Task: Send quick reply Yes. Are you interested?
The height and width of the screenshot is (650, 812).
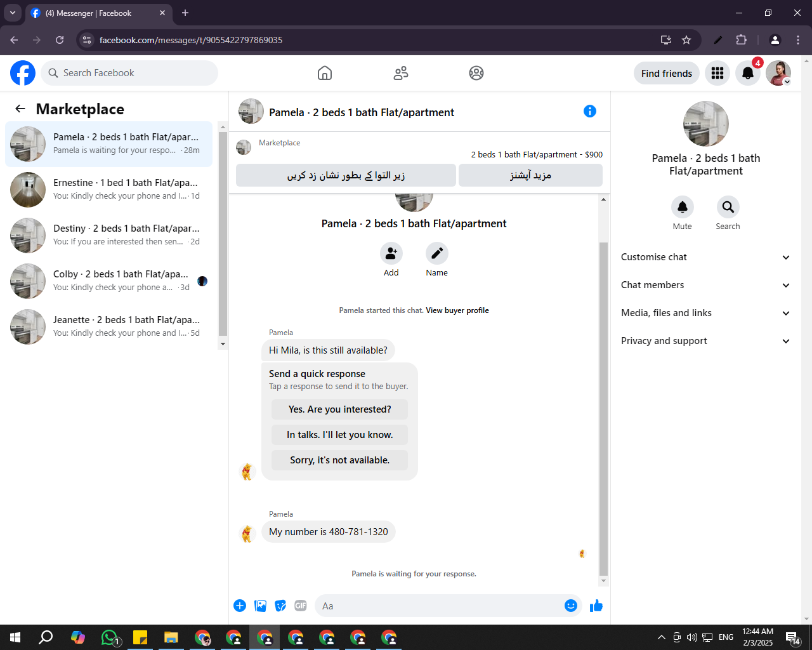Action: (340, 409)
